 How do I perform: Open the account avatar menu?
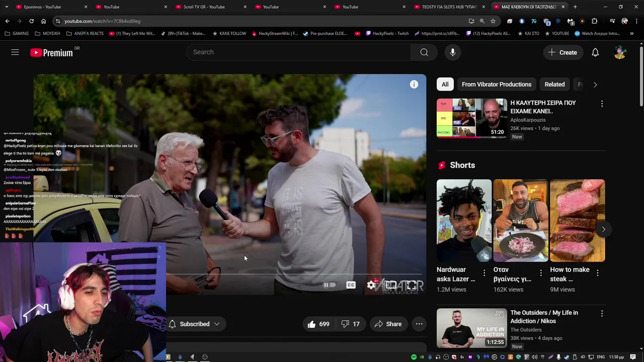click(x=620, y=52)
